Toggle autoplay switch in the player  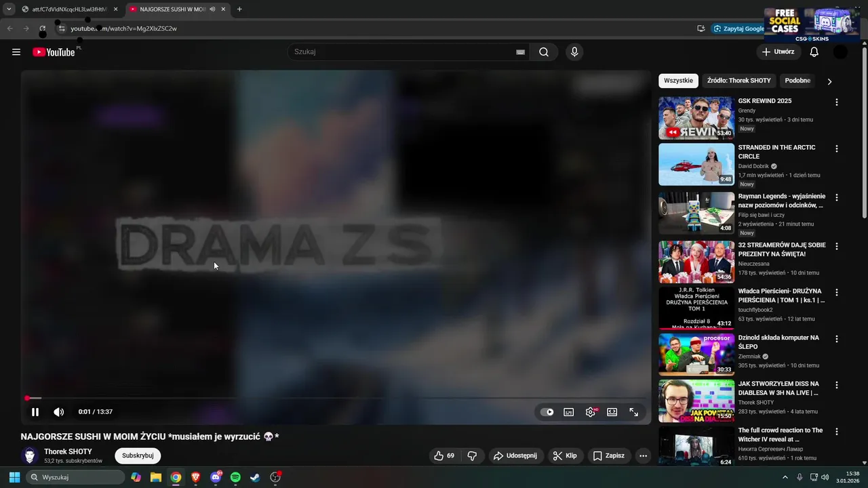547,411
